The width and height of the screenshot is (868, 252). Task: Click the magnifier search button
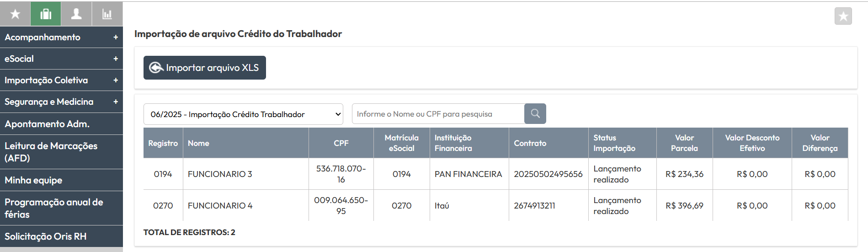(535, 114)
